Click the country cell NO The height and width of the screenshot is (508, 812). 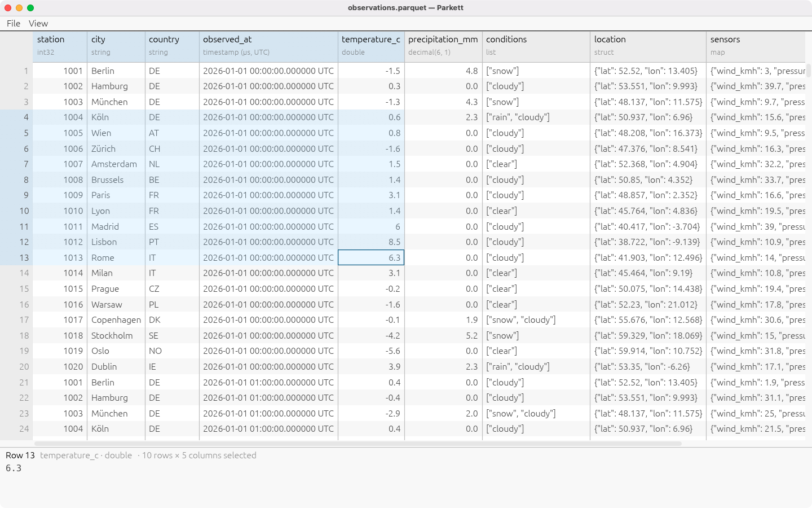tap(172, 351)
